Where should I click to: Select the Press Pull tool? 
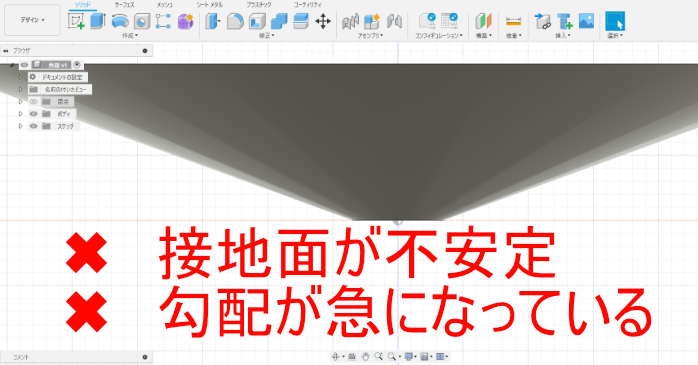(x=213, y=21)
